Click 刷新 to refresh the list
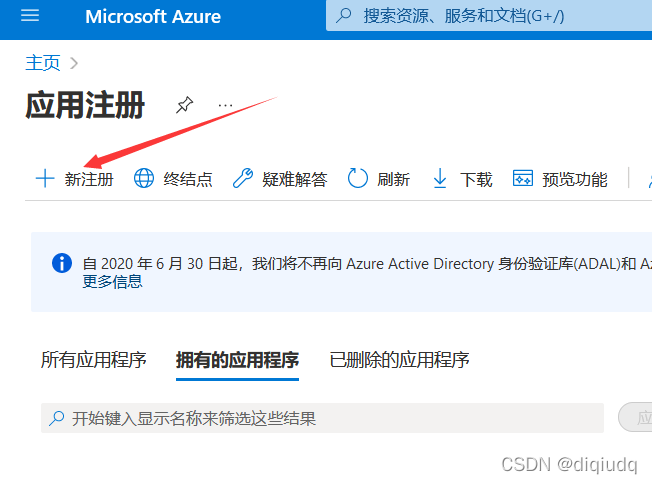The height and width of the screenshot is (484, 652). pyautogui.click(x=393, y=180)
